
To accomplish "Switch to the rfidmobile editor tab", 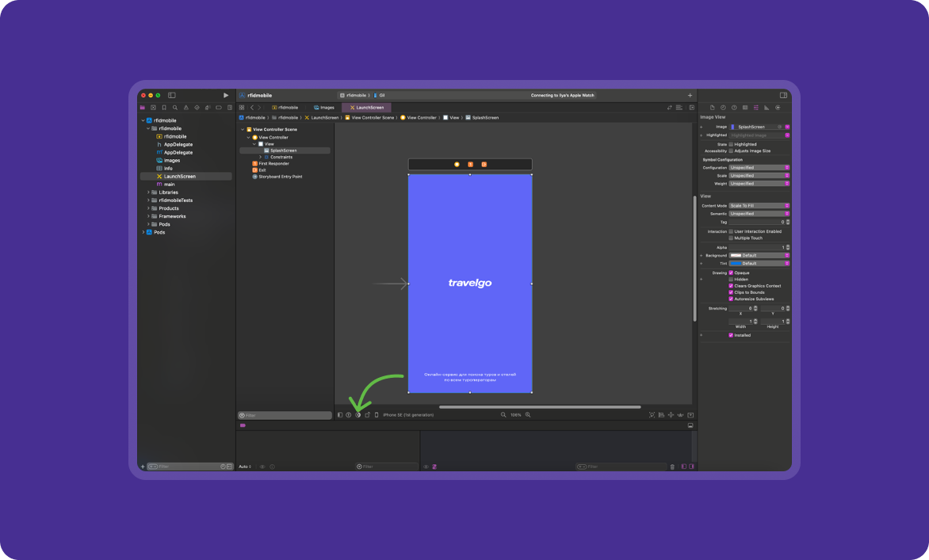I will click(x=285, y=108).
